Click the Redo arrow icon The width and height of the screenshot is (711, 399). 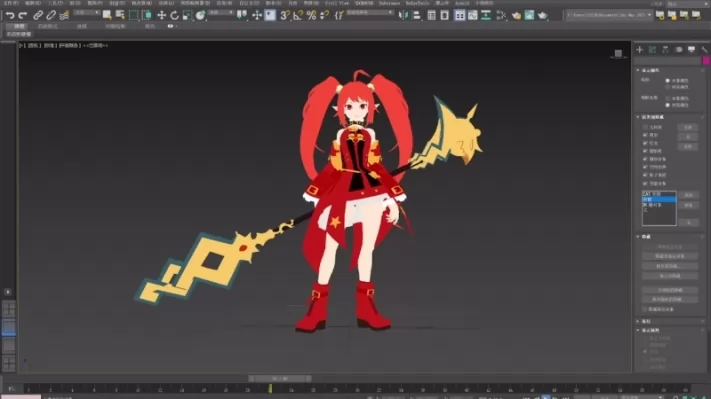[22, 15]
